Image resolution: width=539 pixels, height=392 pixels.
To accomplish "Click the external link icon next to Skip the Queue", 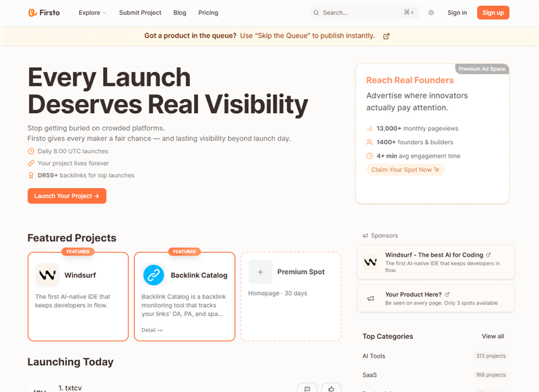I will coord(385,36).
